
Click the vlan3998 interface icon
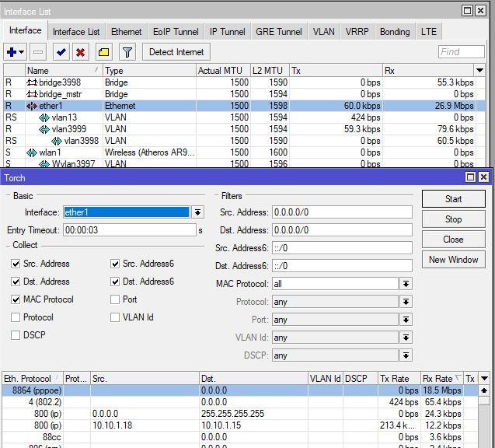click(57, 141)
